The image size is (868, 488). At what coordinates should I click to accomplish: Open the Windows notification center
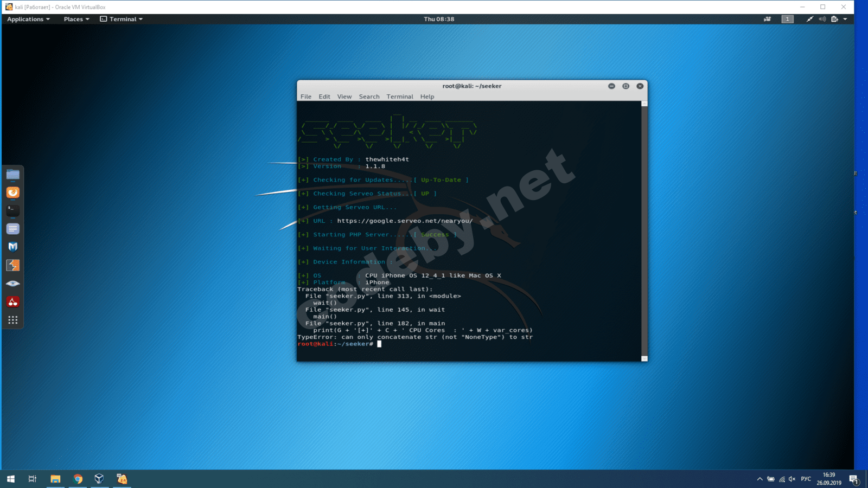[853, 479]
